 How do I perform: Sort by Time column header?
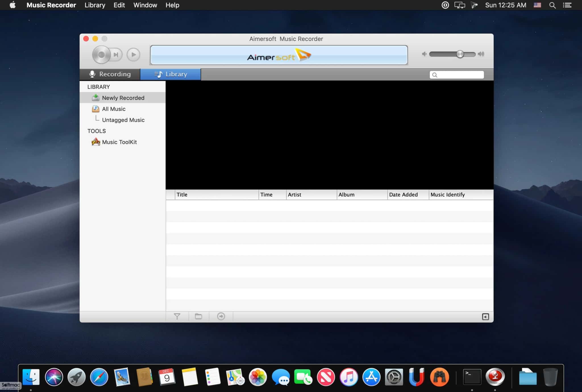(x=272, y=195)
